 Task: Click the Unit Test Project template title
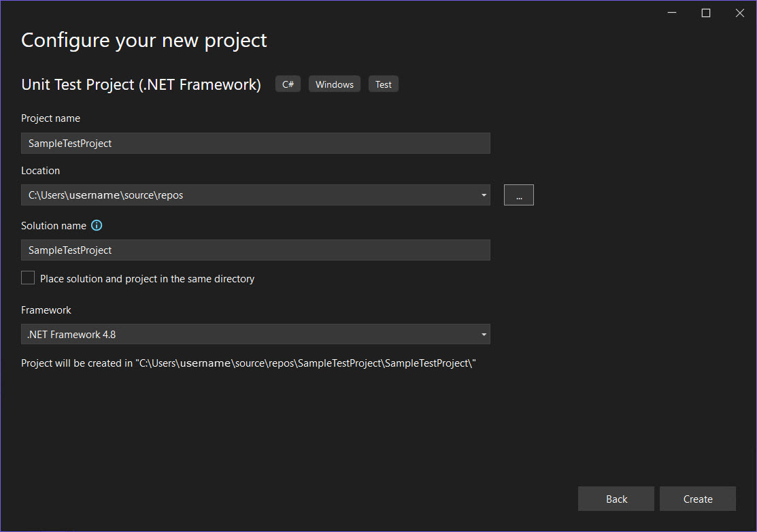tap(141, 84)
